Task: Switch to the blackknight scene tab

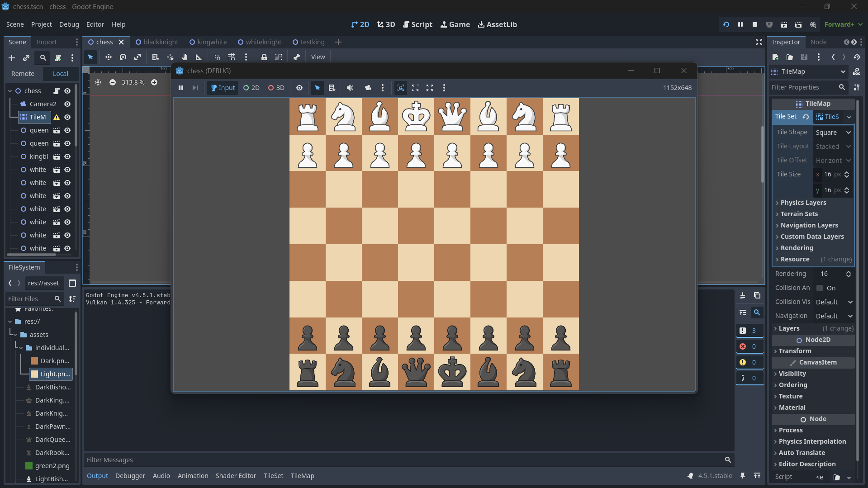Action: pyautogui.click(x=157, y=42)
